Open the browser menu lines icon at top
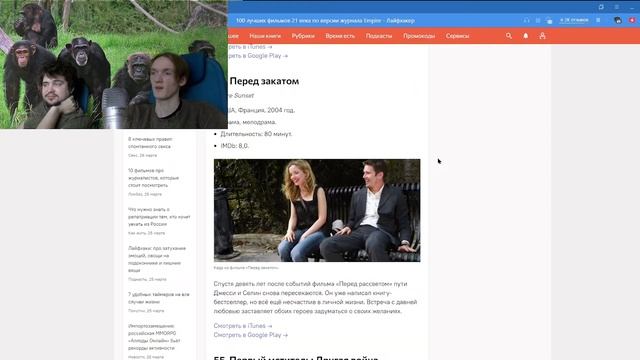 tap(617, 7)
